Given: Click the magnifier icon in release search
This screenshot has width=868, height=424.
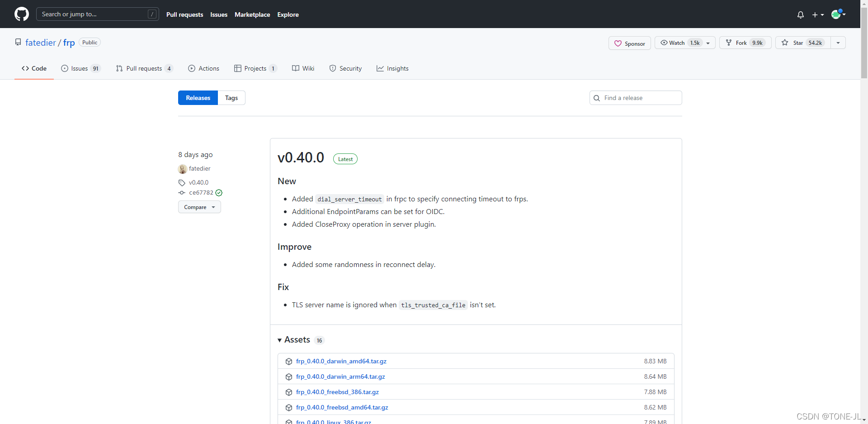Looking at the screenshot, I should (x=597, y=98).
